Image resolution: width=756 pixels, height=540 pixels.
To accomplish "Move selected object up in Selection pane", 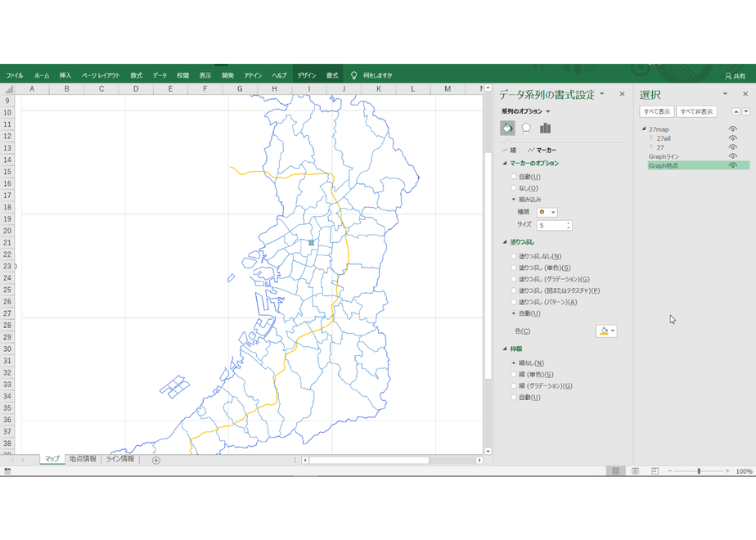I will pos(736,111).
